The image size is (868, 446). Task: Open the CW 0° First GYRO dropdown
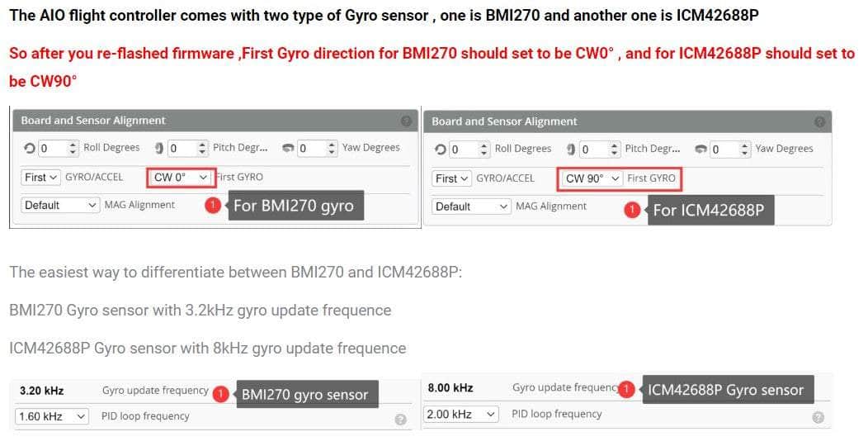[182, 177]
